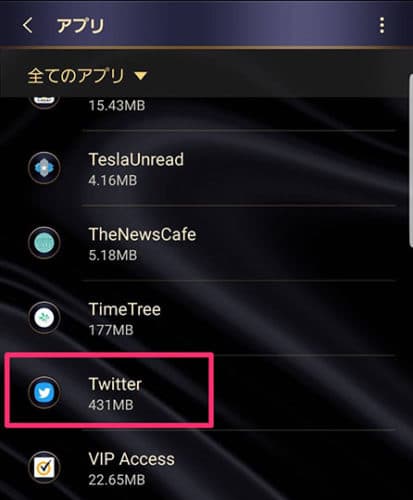Select the TeslaUnread list item
The image size is (413, 500).
(x=207, y=168)
